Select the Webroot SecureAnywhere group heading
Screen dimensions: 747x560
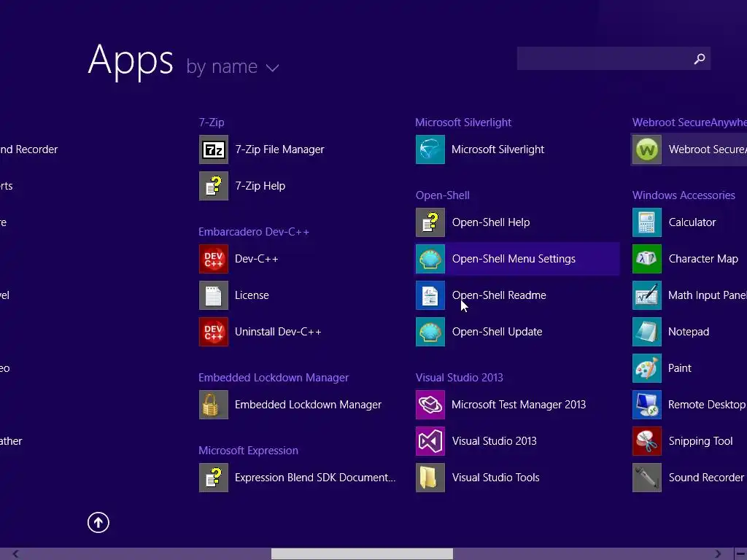689,122
